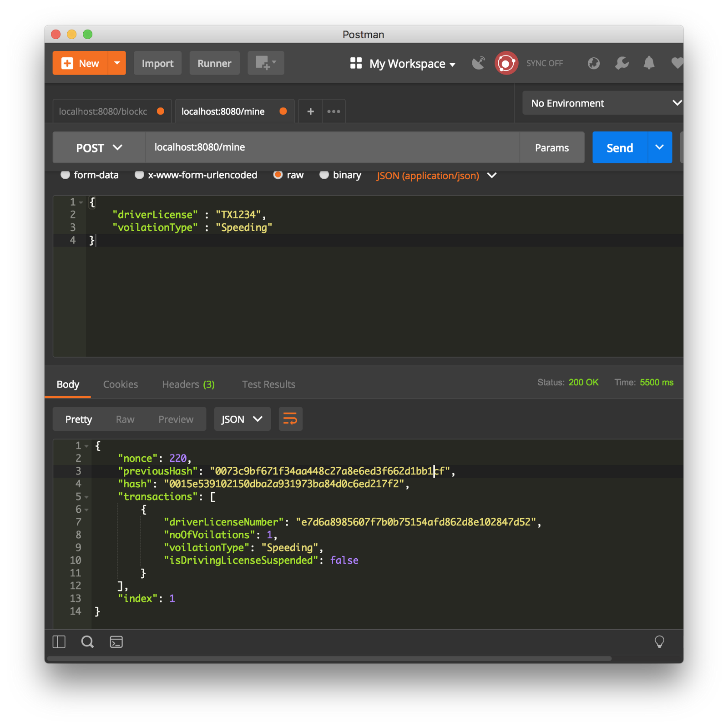Open the interceptor satellite icon

tap(478, 63)
